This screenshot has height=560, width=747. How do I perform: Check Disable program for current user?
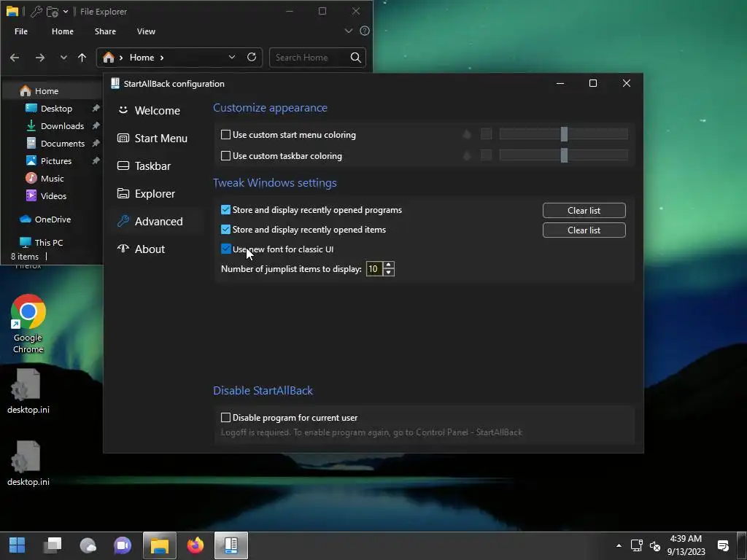coord(226,418)
